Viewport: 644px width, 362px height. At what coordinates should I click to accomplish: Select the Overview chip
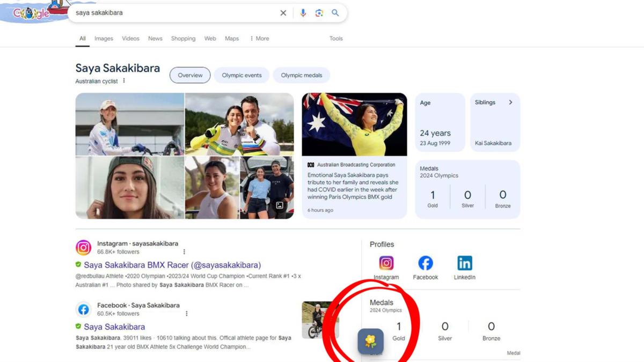click(190, 75)
